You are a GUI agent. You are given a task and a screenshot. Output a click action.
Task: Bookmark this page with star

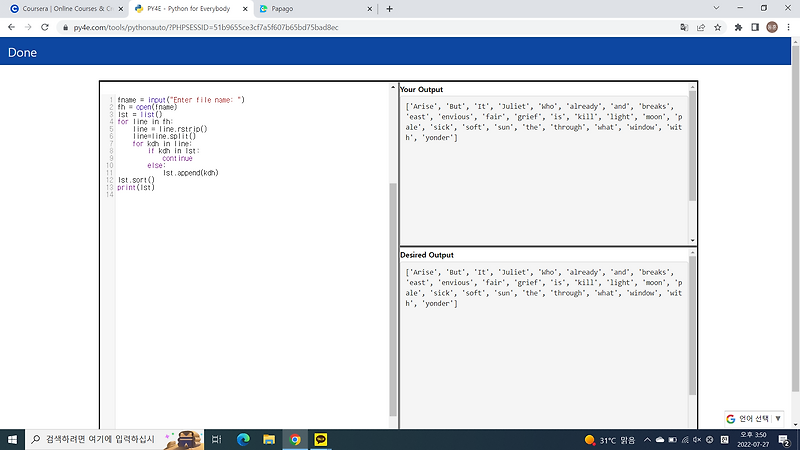coord(718,28)
